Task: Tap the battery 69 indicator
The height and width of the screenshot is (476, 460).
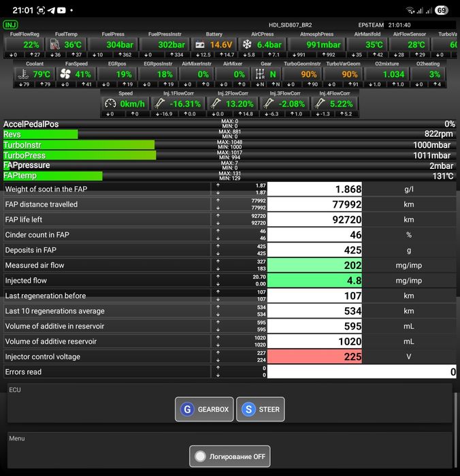Action: pos(442,11)
